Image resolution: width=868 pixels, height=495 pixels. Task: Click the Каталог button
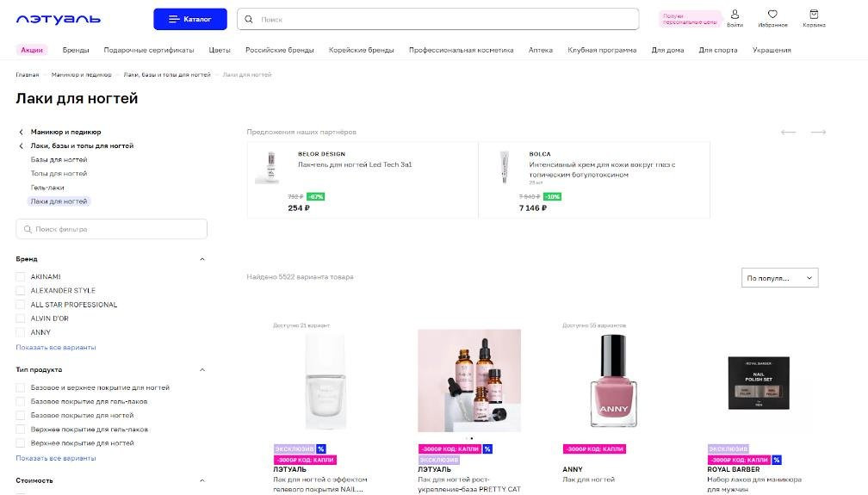190,19
